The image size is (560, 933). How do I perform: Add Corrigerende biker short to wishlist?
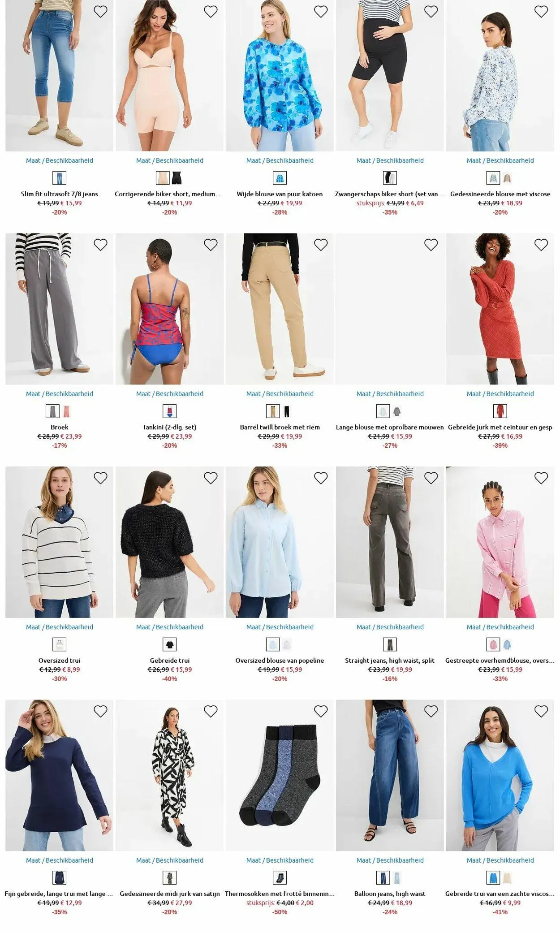coord(211,12)
